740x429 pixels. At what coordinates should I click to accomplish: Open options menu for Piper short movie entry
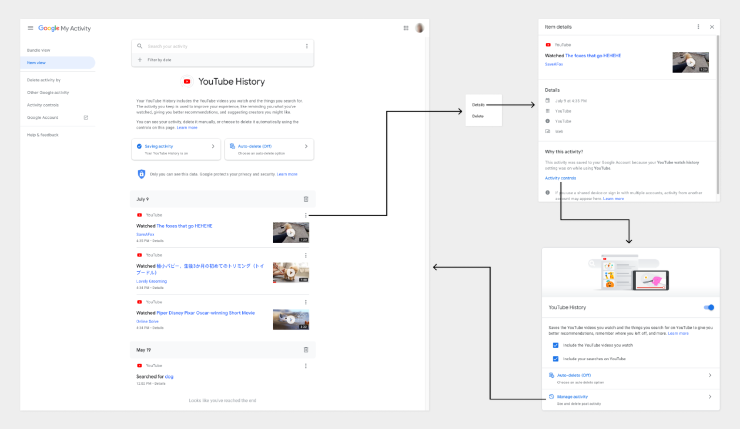point(306,302)
